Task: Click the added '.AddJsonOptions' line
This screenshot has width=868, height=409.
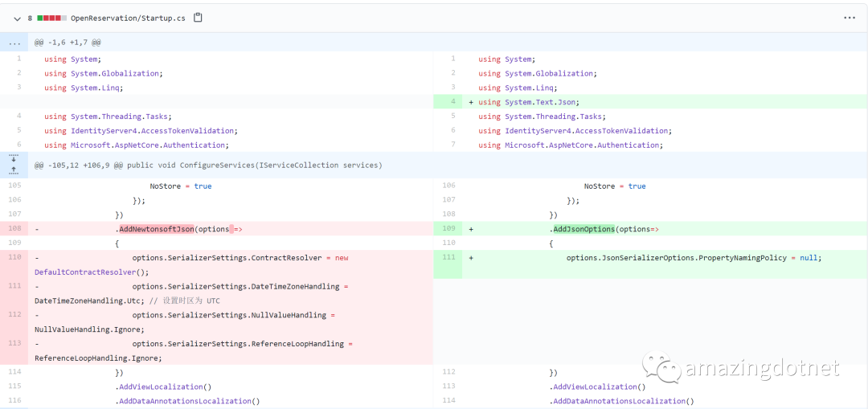Action: (x=650, y=229)
